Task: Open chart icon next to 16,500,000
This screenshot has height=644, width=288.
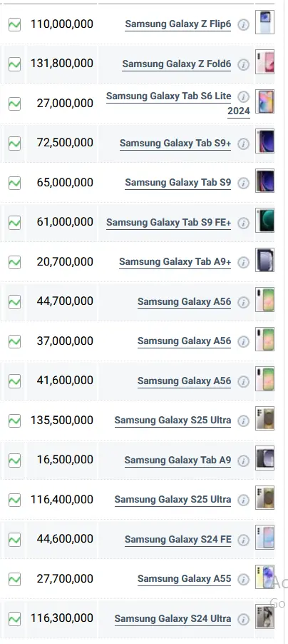Action: coord(14,460)
